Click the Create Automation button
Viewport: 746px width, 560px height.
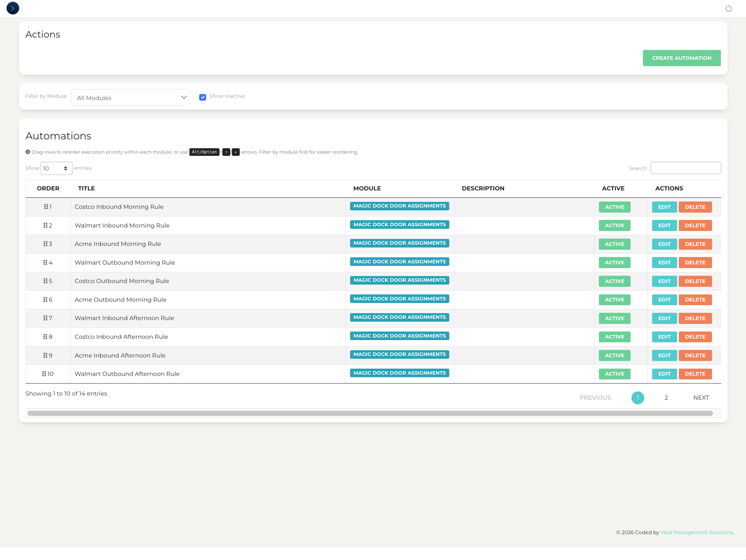(x=682, y=58)
